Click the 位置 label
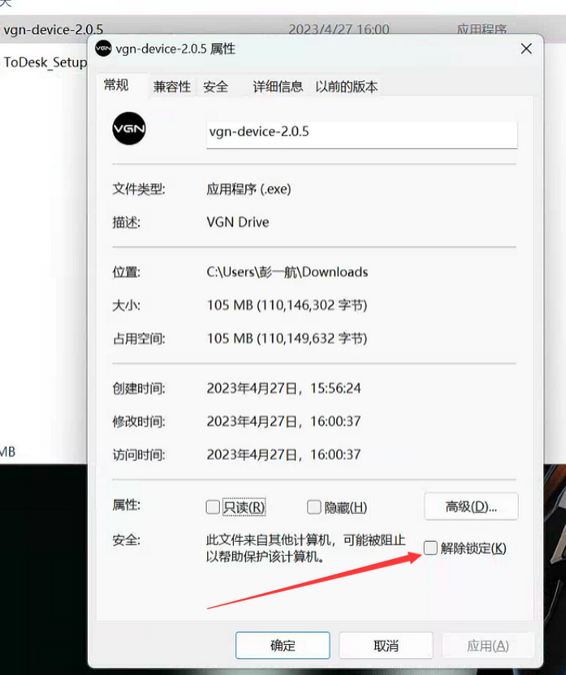This screenshot has width=566, height=675. click(126, 272)
